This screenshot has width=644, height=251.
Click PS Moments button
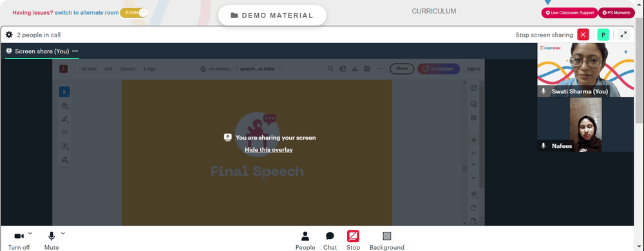pos(616,13)
